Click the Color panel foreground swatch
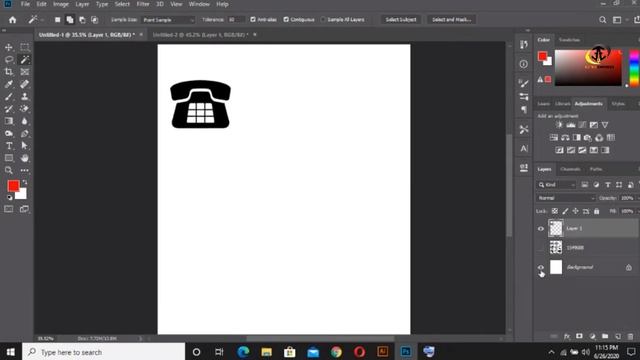 [542, 56]
